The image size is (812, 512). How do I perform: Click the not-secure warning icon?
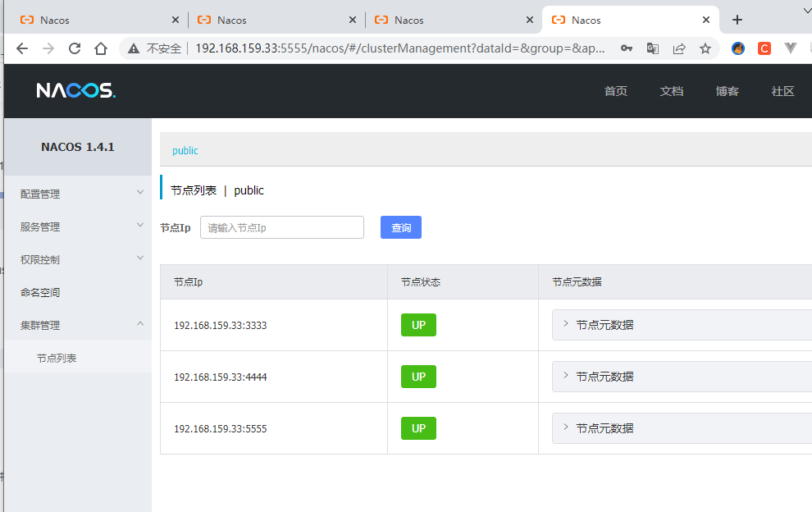click(134, 48)
